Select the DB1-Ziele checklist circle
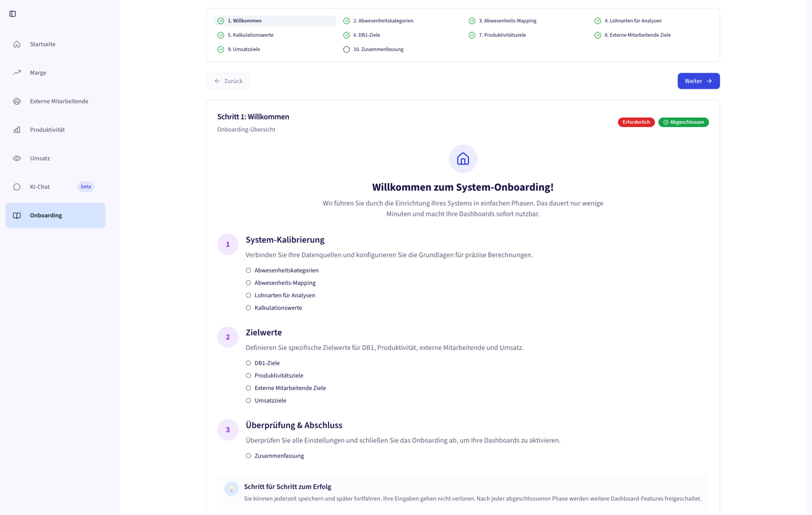 tap(248, 363)
